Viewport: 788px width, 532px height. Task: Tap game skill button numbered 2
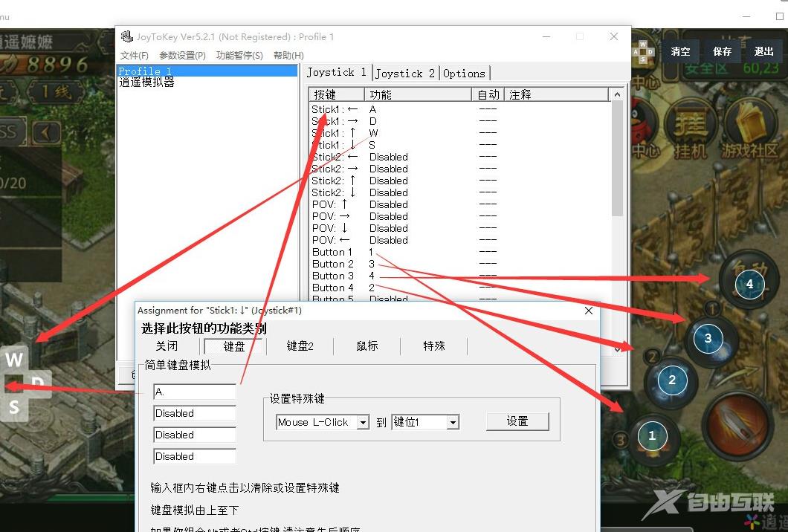(672, 380)
